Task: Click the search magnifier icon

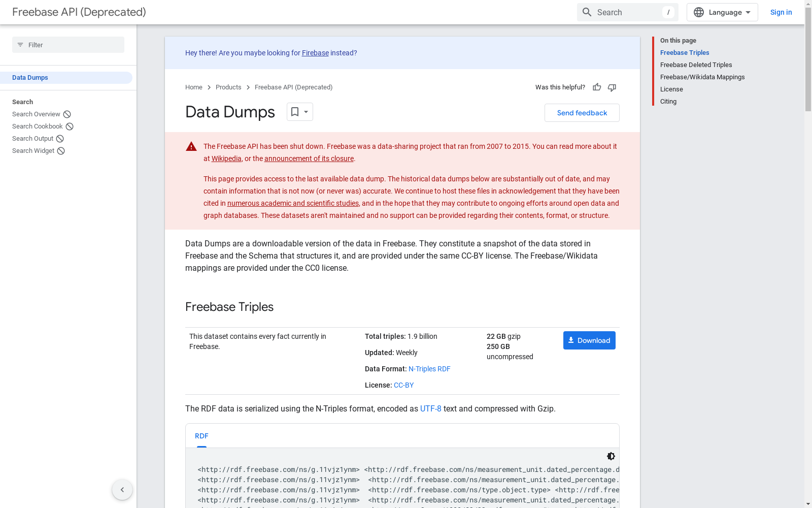Action: click(587, 12)
